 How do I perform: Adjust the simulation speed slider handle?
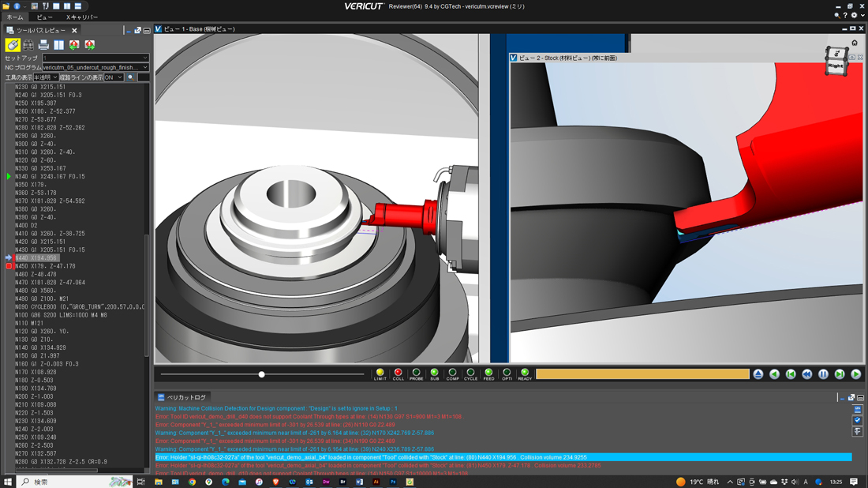[x=262, y=374]
